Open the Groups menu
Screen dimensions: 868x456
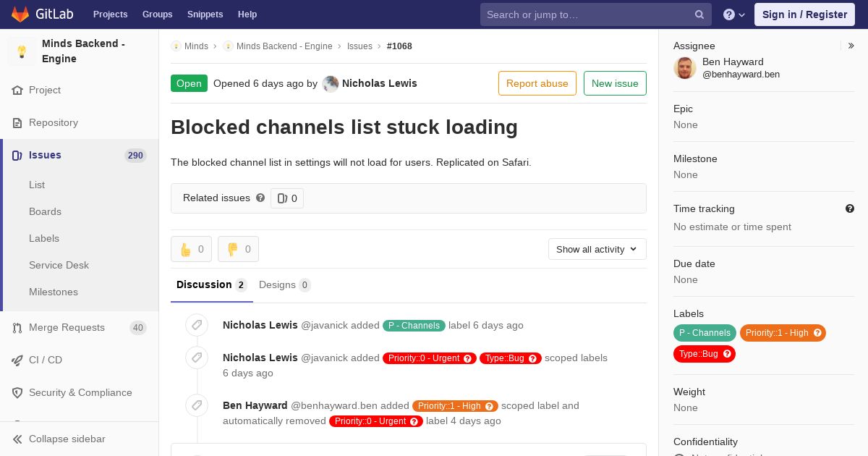(x=158, y=14)
